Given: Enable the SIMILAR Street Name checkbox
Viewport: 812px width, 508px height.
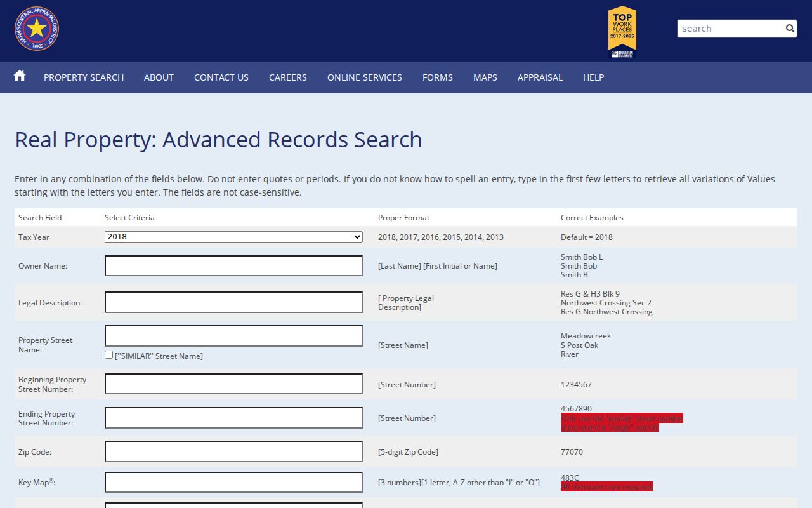Looking at the screenshot, I should 109,355.
